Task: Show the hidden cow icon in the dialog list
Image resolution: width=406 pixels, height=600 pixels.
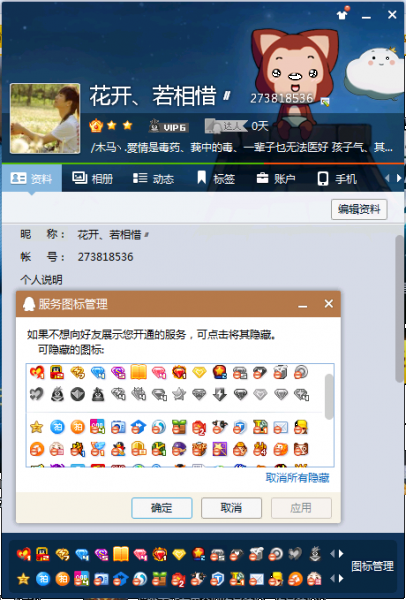Action: pyautogui.click(x=220, y=427)
